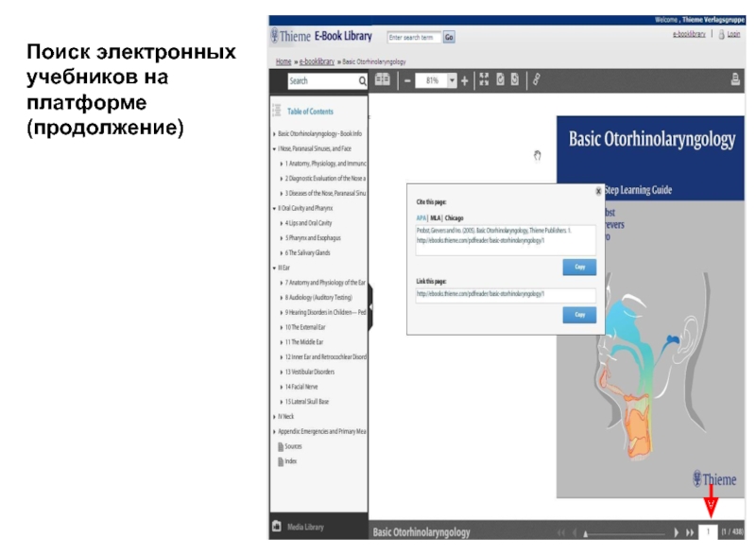Click the page number input box

pyautogui.click(x=708, y=532)
